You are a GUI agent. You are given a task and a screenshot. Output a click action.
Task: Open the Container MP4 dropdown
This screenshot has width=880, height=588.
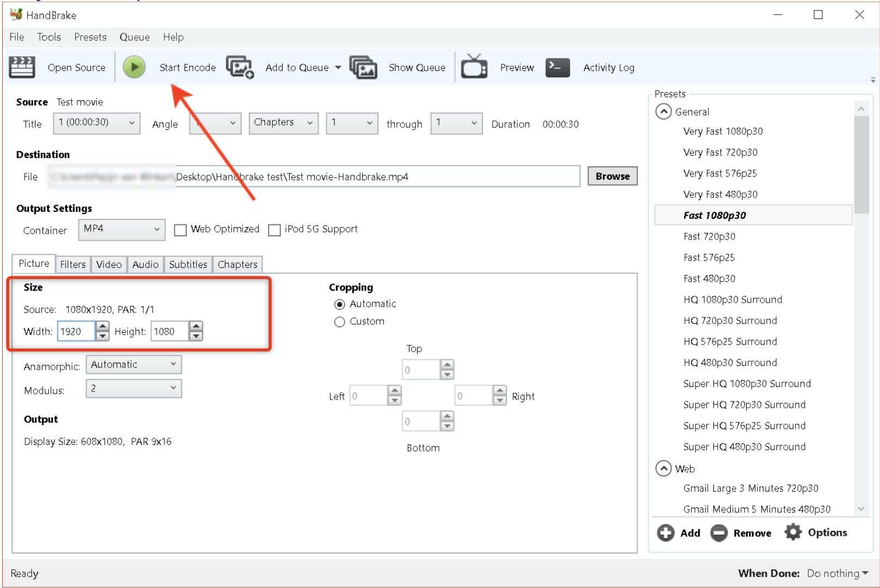point(121,229)
